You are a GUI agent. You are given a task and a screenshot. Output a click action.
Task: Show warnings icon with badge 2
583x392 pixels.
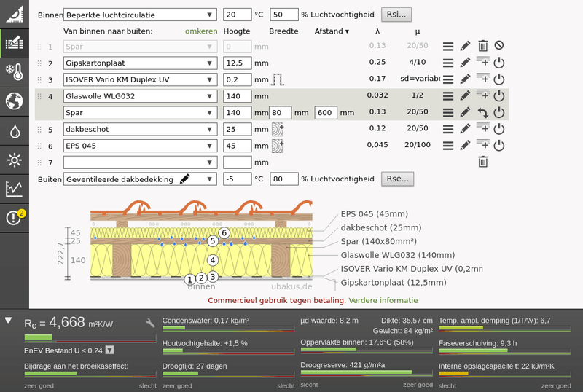pos(15,218)
